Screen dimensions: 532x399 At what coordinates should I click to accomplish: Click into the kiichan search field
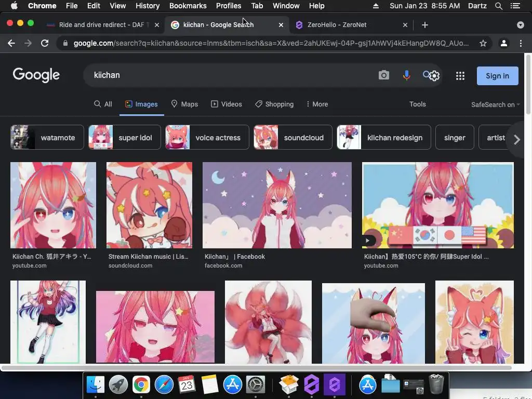click(231, 75)
